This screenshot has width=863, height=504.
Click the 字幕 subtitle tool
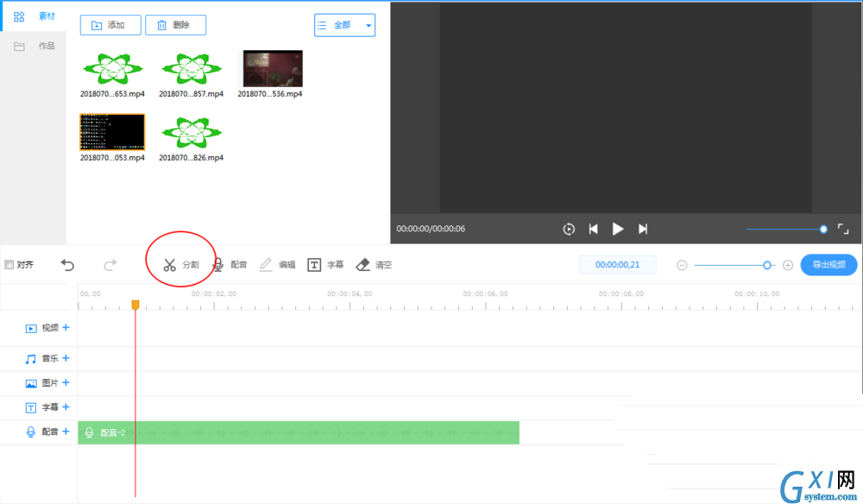[x=325, y=265]
